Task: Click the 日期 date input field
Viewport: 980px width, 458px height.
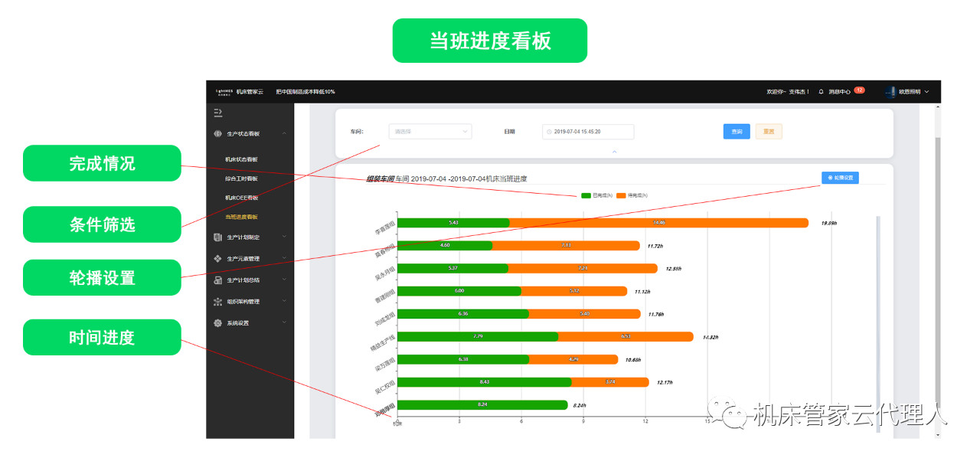Action: coord(588,132)
